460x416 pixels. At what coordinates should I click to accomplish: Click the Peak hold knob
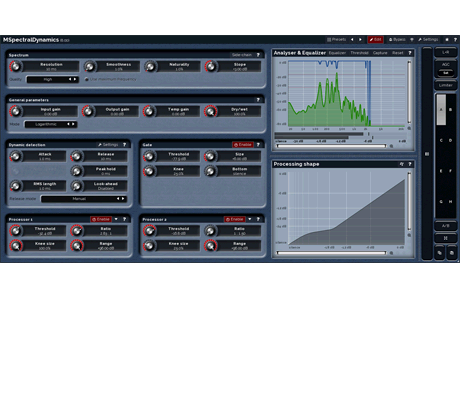click(x=76, y=171)
